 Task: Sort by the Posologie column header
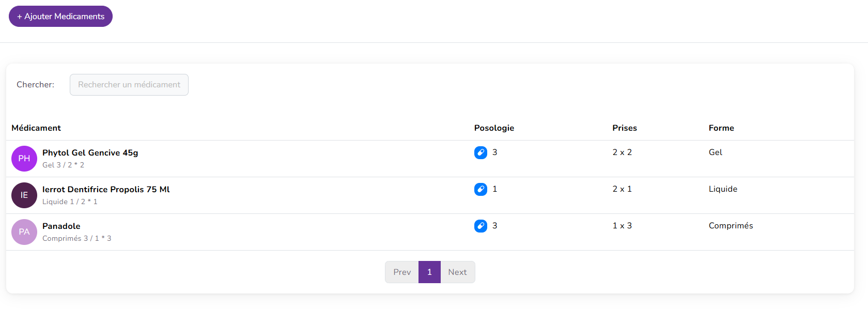[x=494, y=128]
